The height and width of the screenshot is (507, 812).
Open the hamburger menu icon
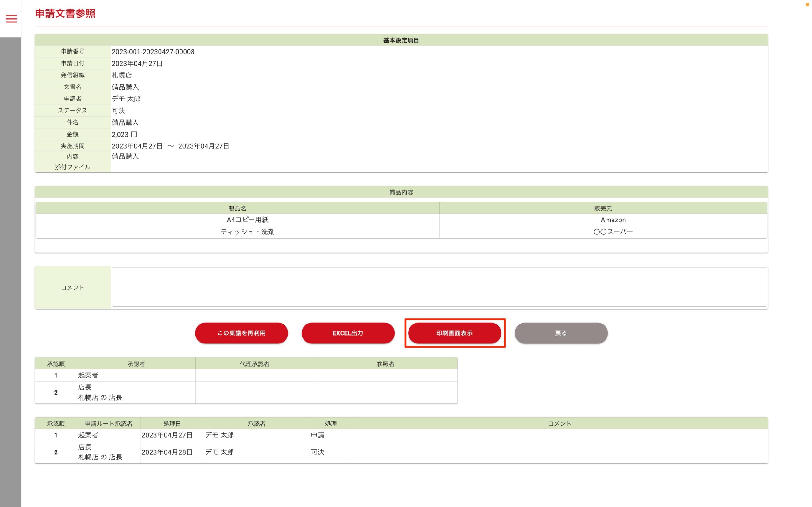click(11, 19)
